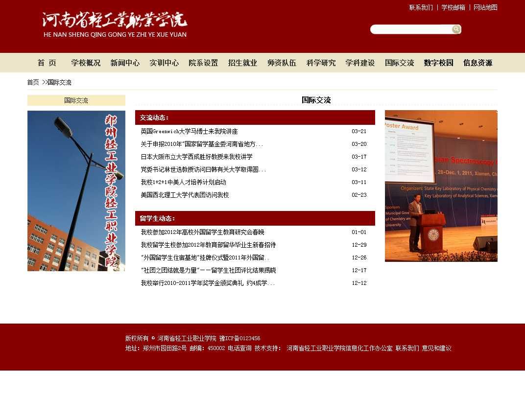525x420 pixels.
Task: Open 学校邮箱 link at top
Action: pos(453,8)
